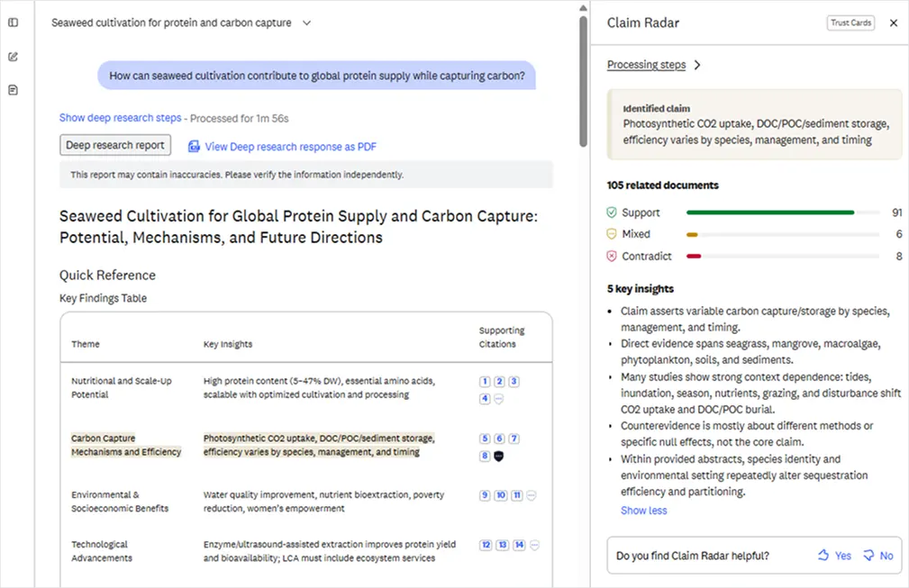
Task: Click the report vertical scrollbar
Action: pos(583,81)
